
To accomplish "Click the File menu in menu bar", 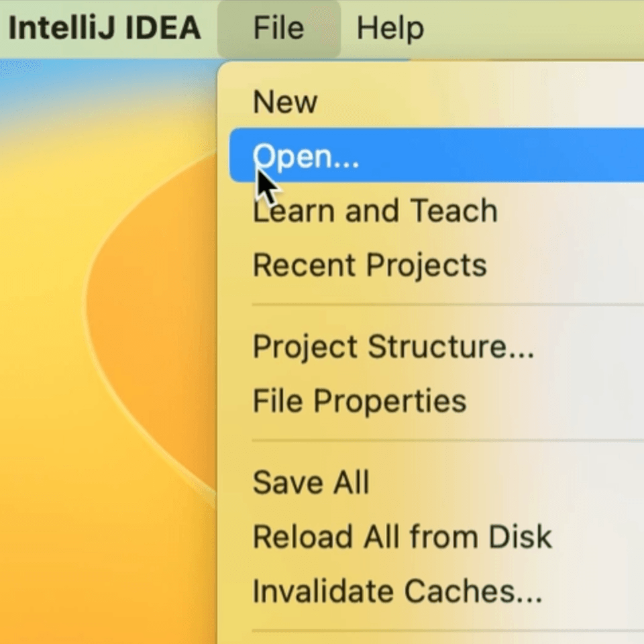I will click(x=278, y=28).
